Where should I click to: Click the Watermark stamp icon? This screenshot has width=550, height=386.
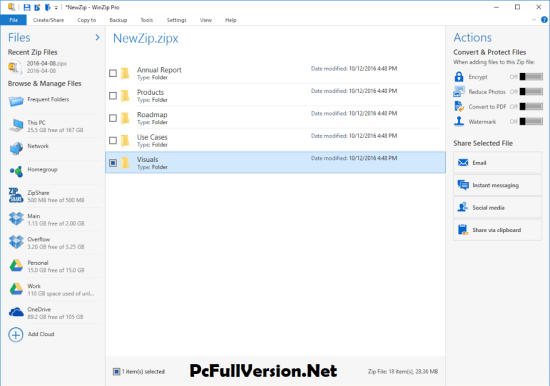pyautogui.click(x=459, y=121)
